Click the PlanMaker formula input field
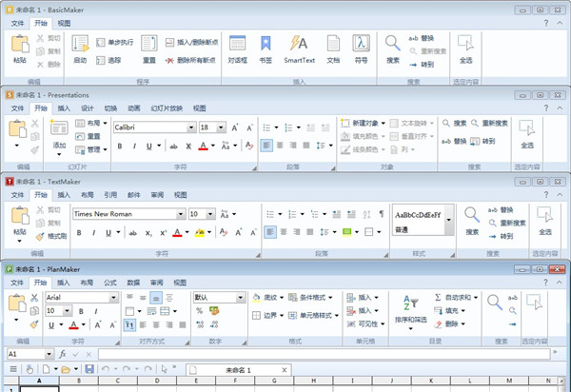 325,354
